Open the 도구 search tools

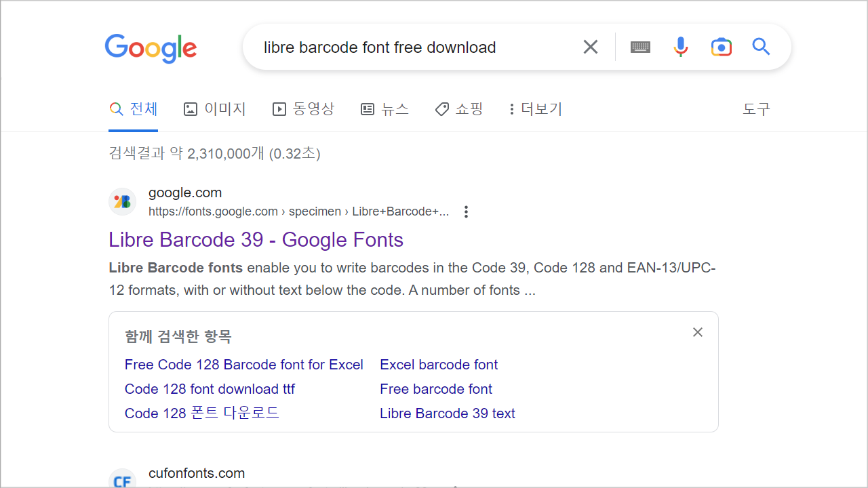(757, 109)
